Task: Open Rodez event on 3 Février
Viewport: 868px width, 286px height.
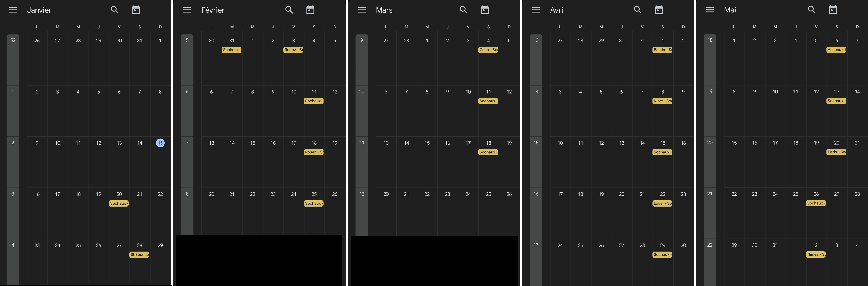Action: (293, 50)
